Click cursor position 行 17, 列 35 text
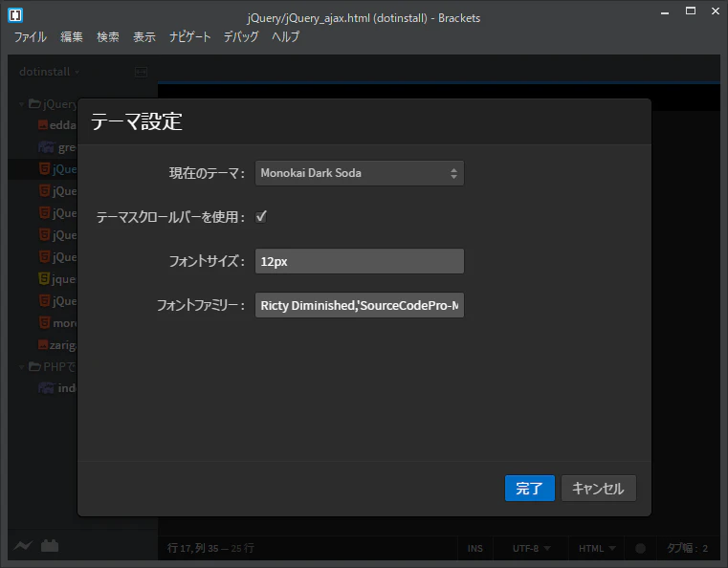This screenshot has height=568, width=728. [x=192, y=549]
